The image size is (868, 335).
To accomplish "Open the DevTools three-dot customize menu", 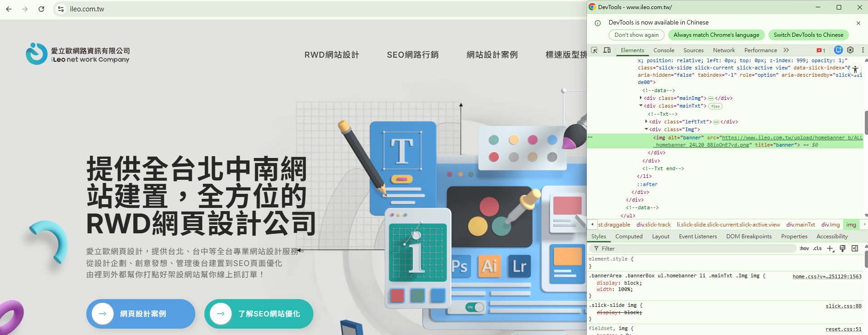I will click(x=863, y=50).
